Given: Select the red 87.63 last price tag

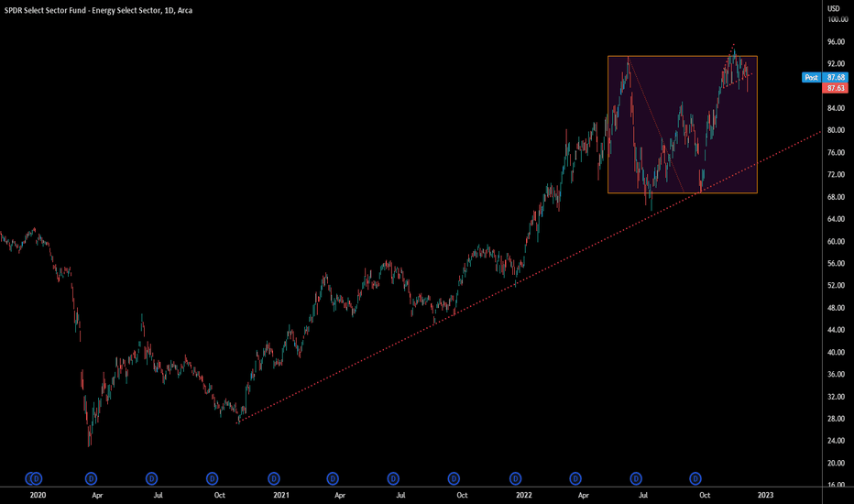Looking at the screenshot, I should click(x=836, y=88).
